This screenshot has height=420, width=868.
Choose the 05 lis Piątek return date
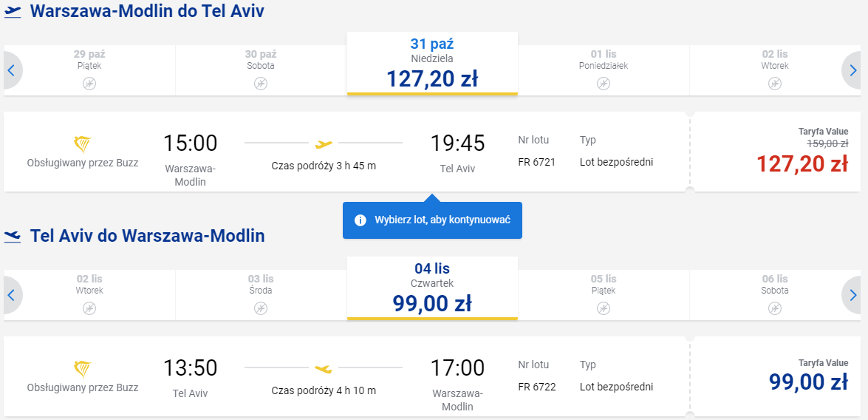pos(604,295)
